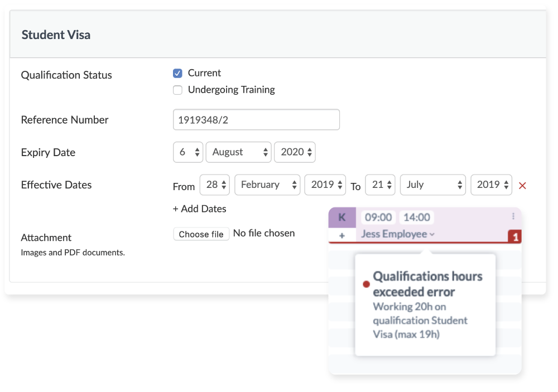Click the + Add Dates link
Viewport: 558px width, 392px height.
tap(199, 209)
